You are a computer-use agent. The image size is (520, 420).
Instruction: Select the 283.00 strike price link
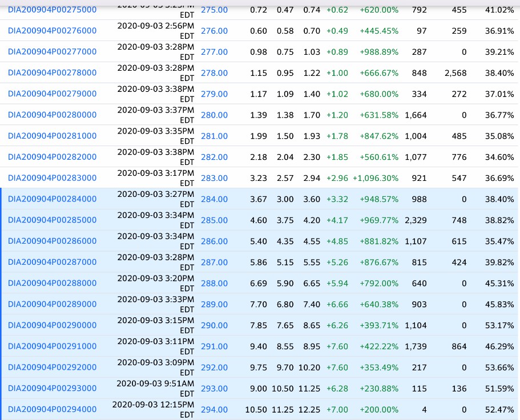point(214,179)
